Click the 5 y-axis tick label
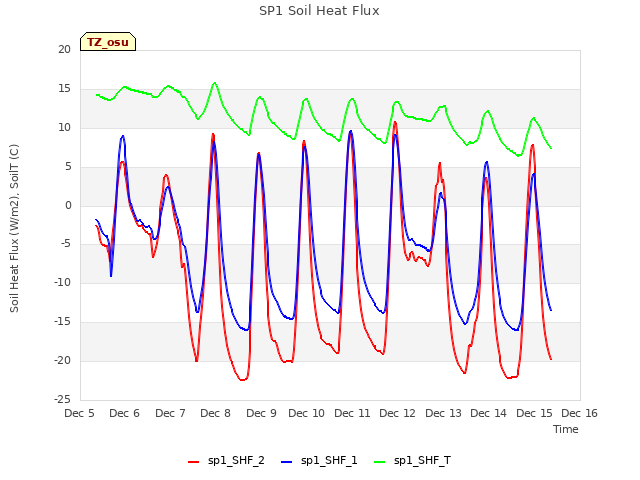The height and width of the screenshot is (480, 640). point(68,167)
